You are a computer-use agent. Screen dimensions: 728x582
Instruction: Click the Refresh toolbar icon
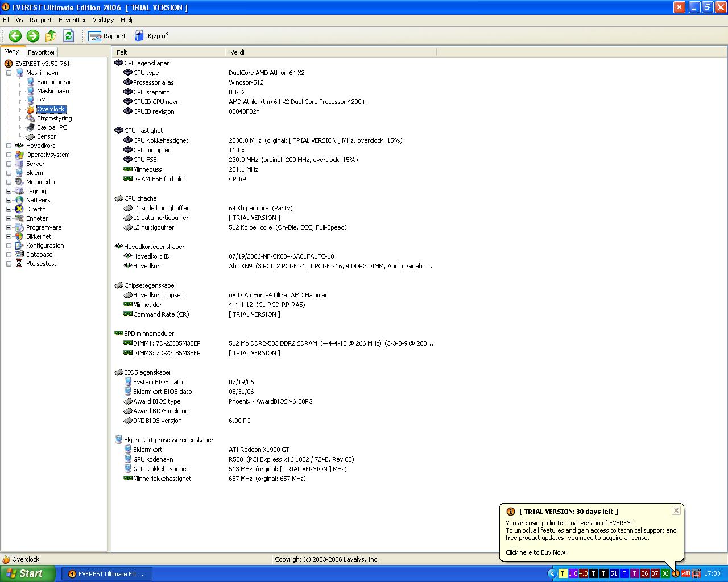pos(69,36)
